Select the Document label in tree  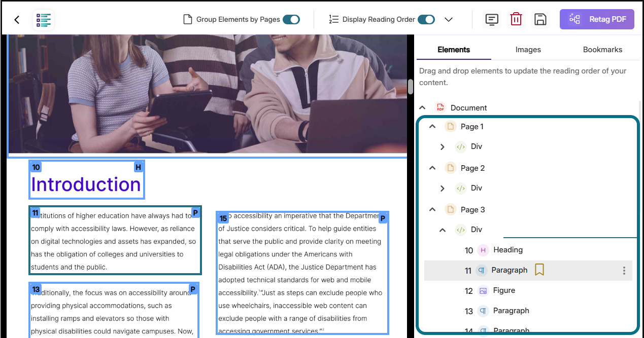click(468, 107)
